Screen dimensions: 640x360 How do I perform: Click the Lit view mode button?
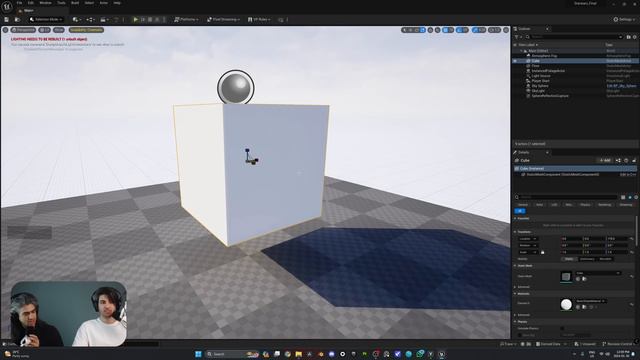point(44,30)
